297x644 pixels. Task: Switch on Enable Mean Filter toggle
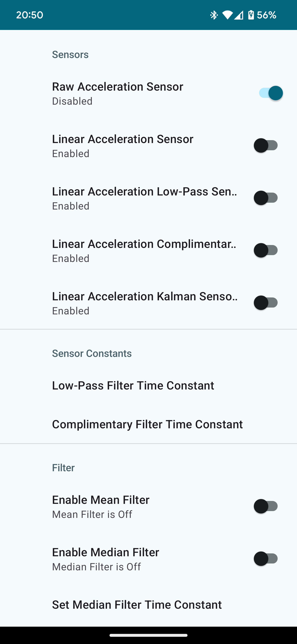click(266, 506)
